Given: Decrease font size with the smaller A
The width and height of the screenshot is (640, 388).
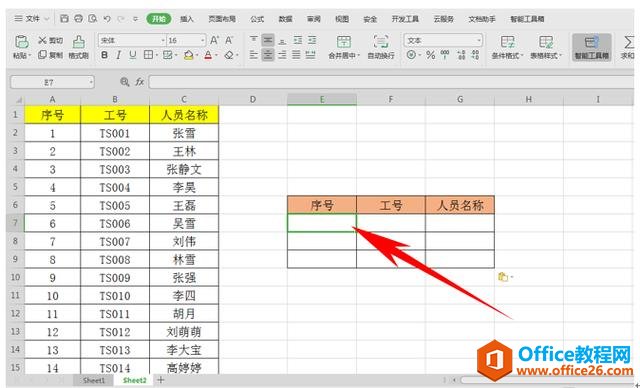Looking at the screenshot, I should (229, 40).
